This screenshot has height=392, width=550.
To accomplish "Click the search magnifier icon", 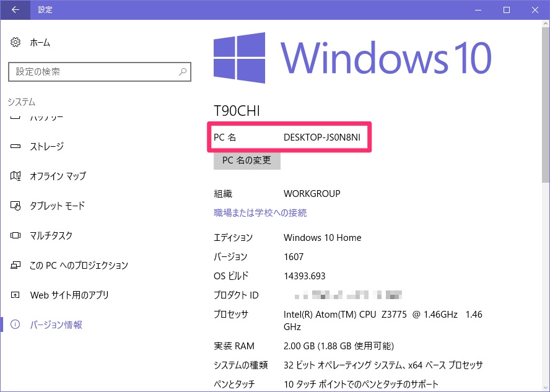I will click(x=182, y=72).
